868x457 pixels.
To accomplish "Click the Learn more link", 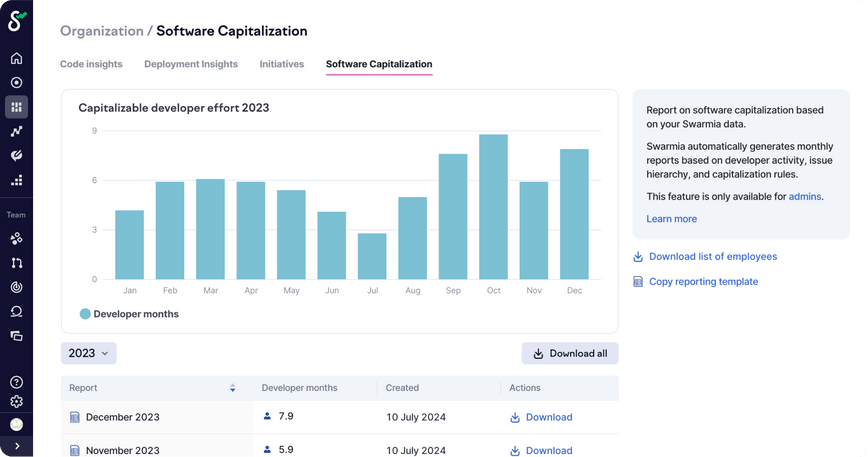I will click(671, 219).
